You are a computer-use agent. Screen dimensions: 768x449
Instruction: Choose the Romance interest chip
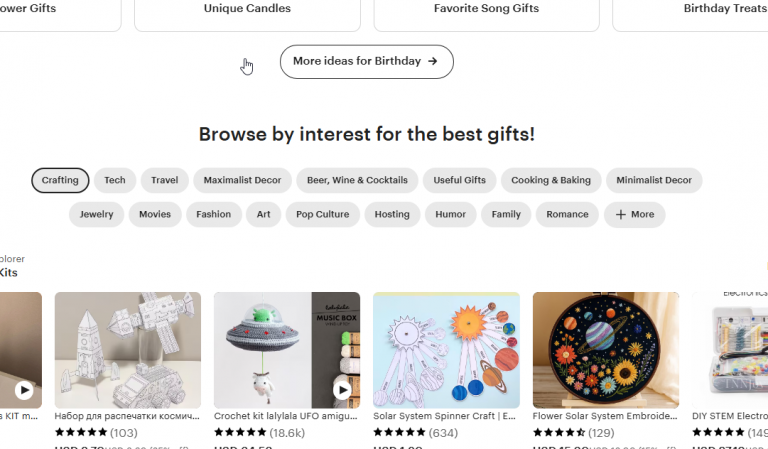567,214
